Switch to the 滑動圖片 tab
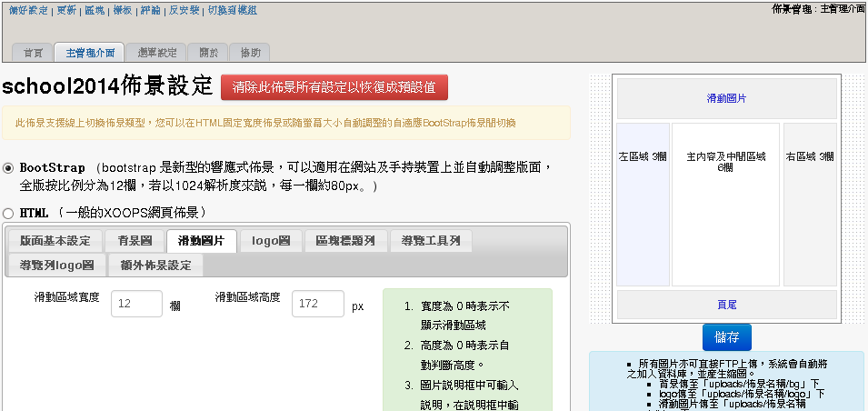This screenshot has width=868, height=411. click(x=202, y=241)
